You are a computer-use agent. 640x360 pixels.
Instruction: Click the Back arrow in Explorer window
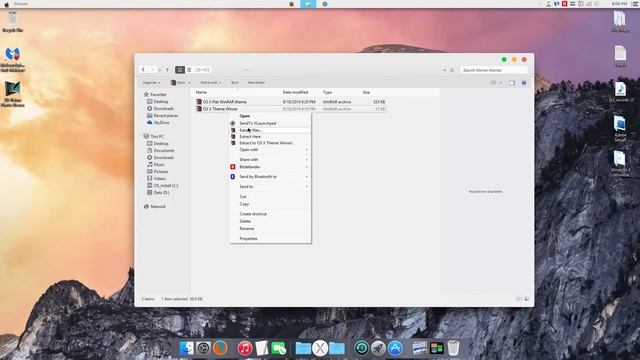click(143, 70)
